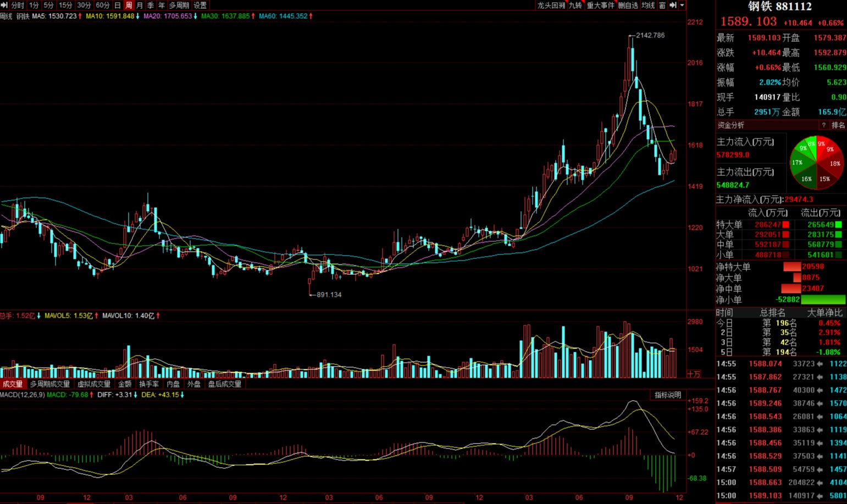
Task: Click the MACD(12,26,9) indicator label
Action: 23,395
